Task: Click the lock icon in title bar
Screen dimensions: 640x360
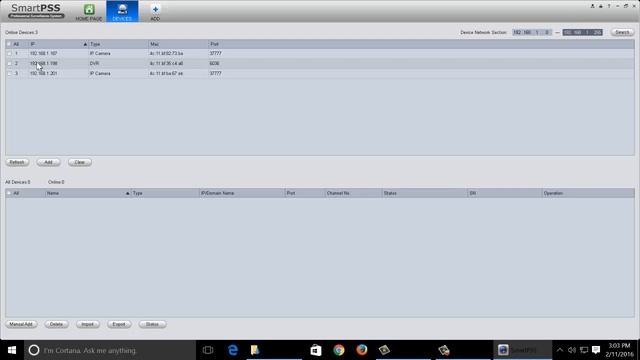Action: [x=601, y=6]
